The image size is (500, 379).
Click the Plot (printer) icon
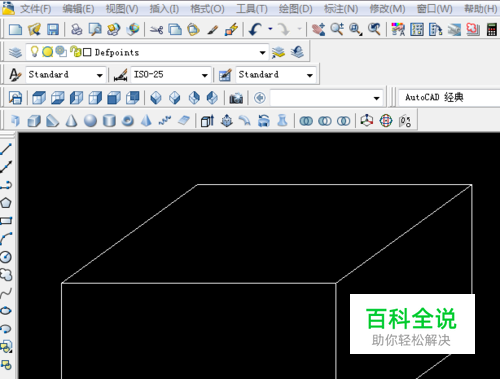pos(76,30)
